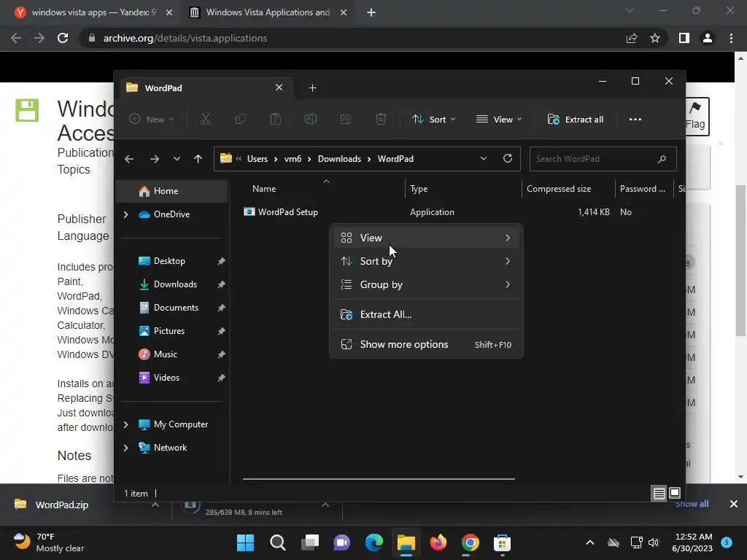
Task: Expand the address bar history dropdown
Action: pyautogui.click(x=484, y=158)
